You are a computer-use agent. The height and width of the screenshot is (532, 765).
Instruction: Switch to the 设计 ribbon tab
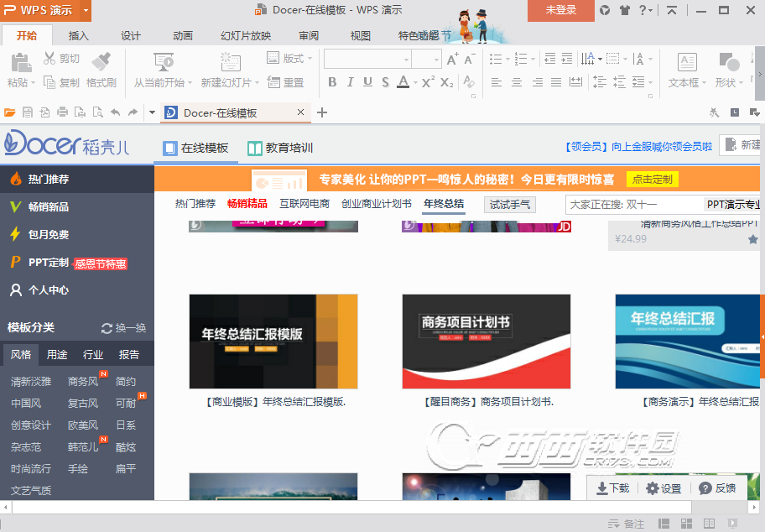coord(130,35)
